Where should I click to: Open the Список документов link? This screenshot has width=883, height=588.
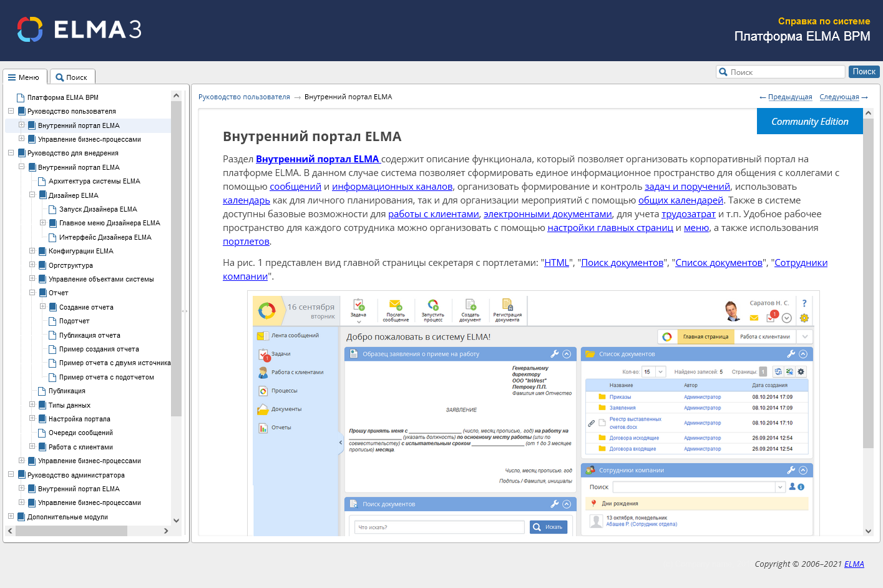tap(719, 263)
